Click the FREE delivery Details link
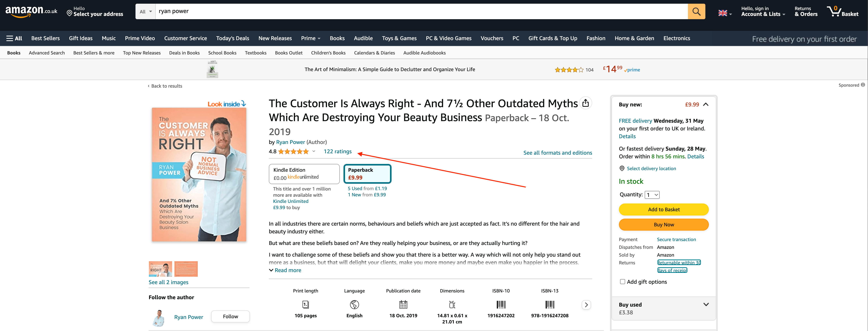This screenshot has height=331, width=868. [627, 136]
